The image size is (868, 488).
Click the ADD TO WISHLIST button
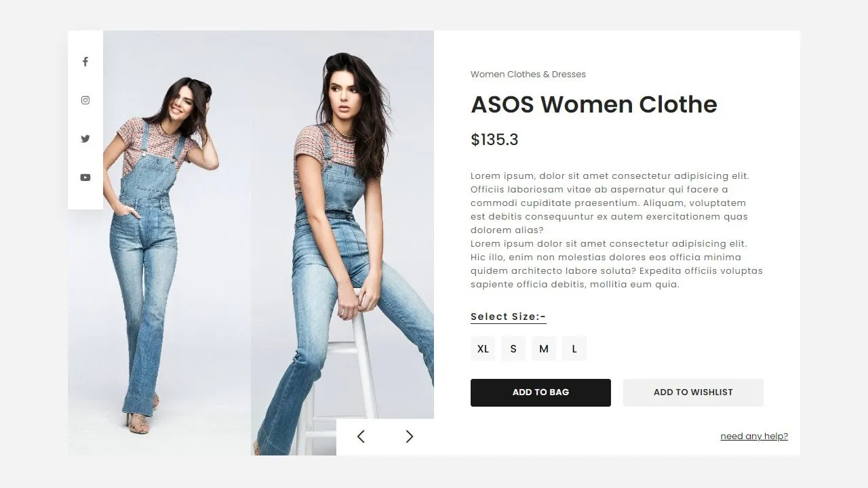(693, 392)
